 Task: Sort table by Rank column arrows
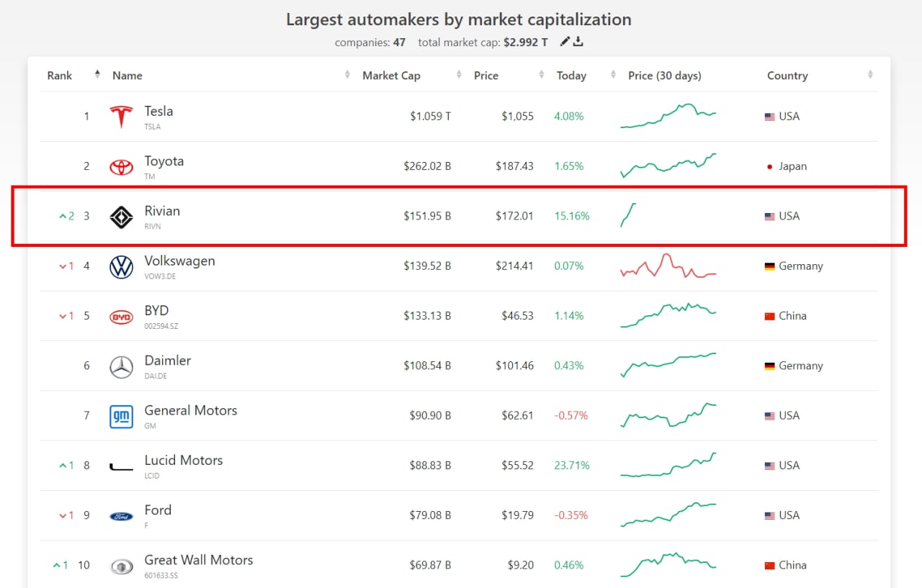click(97, 75)
